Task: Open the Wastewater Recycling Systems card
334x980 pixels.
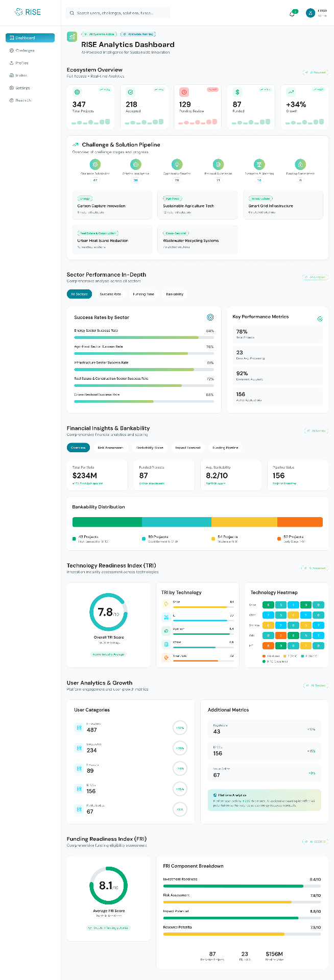Action: tap(197, 239)
